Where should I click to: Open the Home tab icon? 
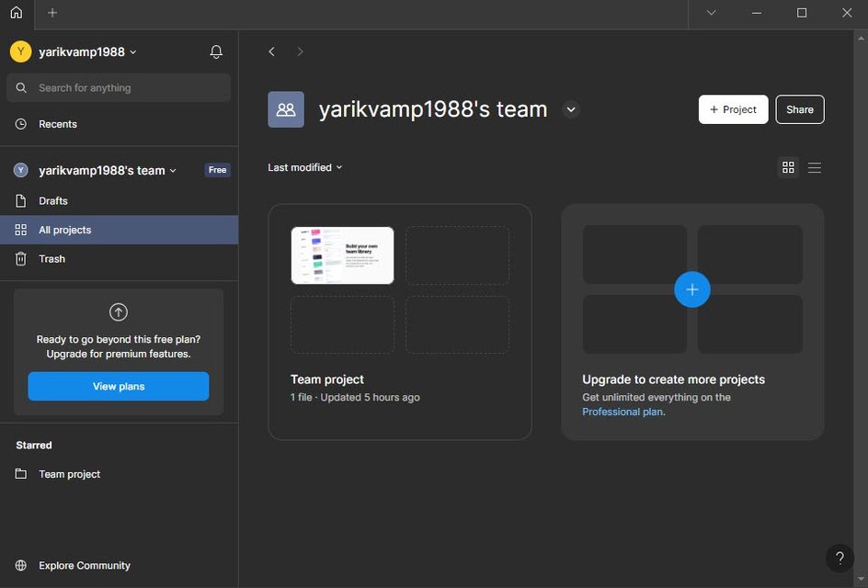(x=17, y=13)
